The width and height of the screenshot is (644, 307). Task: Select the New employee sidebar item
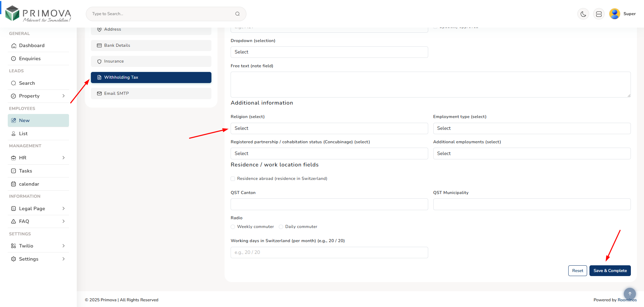[24, 120]
